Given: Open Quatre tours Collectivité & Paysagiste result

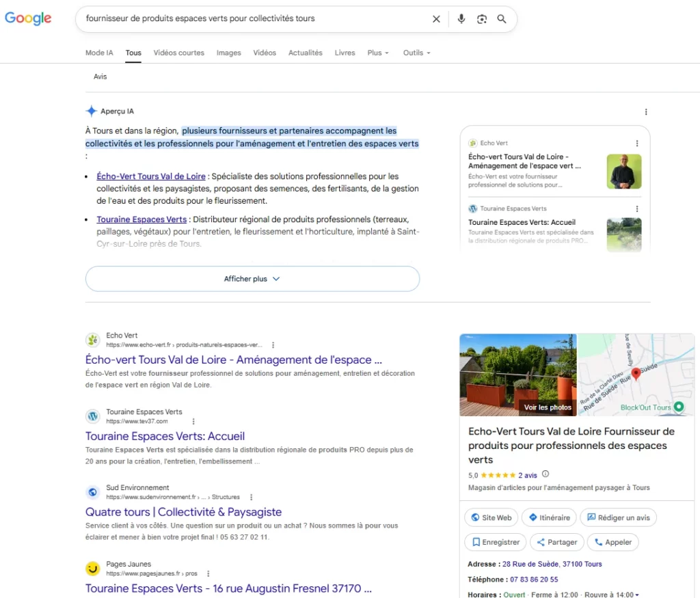Looking at the screenshot, I should [x=183, y=512].
